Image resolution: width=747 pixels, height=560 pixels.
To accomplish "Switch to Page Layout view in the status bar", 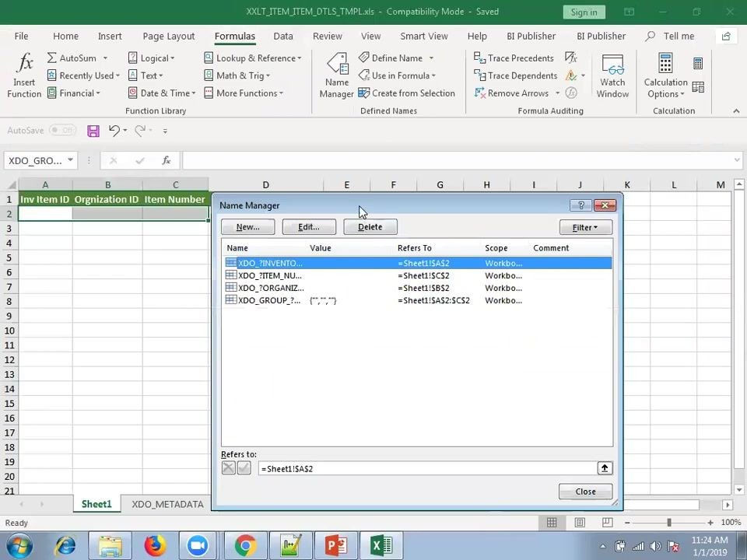I will (579, 523).
